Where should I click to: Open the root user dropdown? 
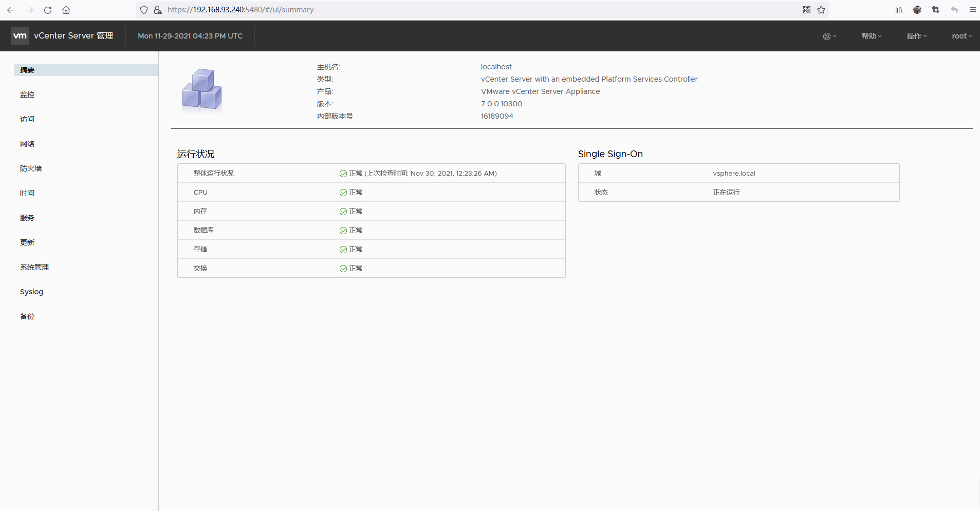point(962,36)
